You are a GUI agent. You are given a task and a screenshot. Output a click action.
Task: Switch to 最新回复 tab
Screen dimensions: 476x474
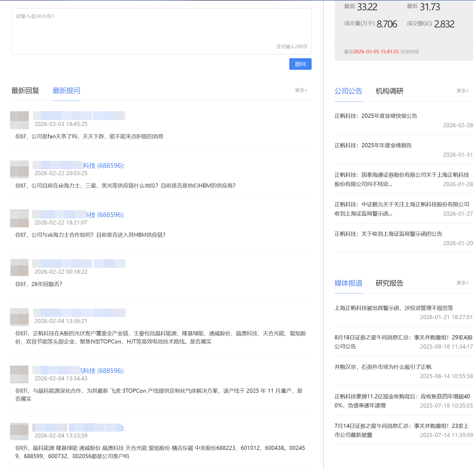25,91
